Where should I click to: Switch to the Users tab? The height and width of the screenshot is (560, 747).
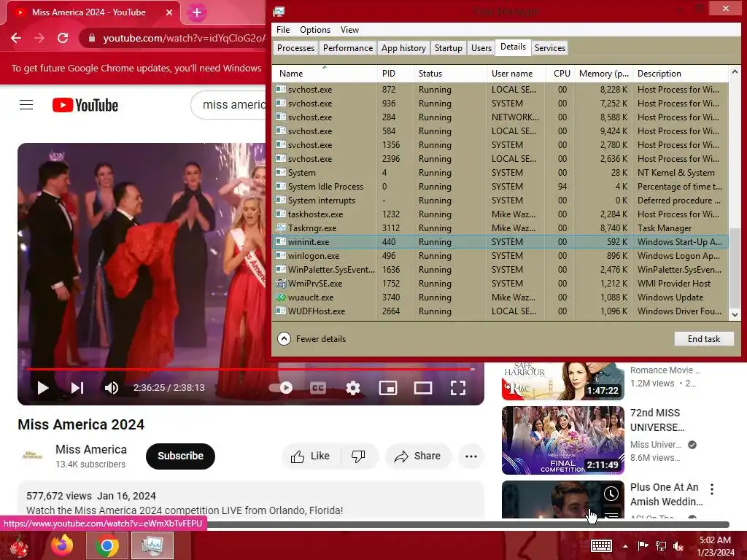click(x=481, y=48)
